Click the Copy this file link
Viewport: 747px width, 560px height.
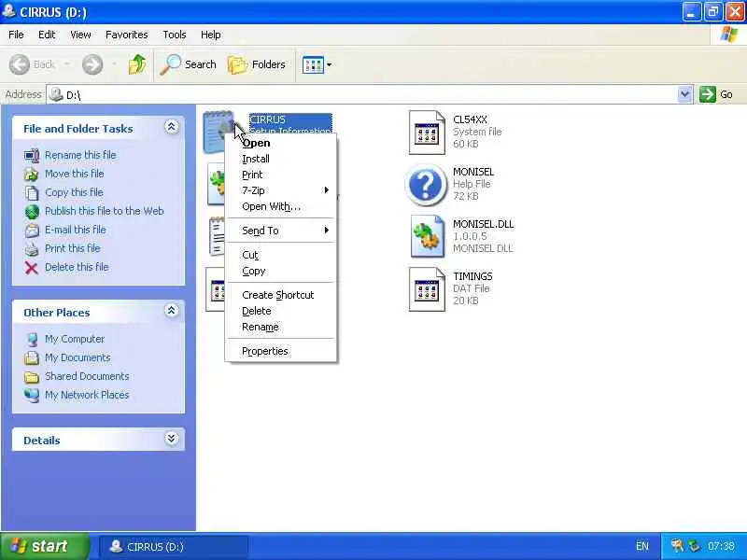[x=74, y=192]
